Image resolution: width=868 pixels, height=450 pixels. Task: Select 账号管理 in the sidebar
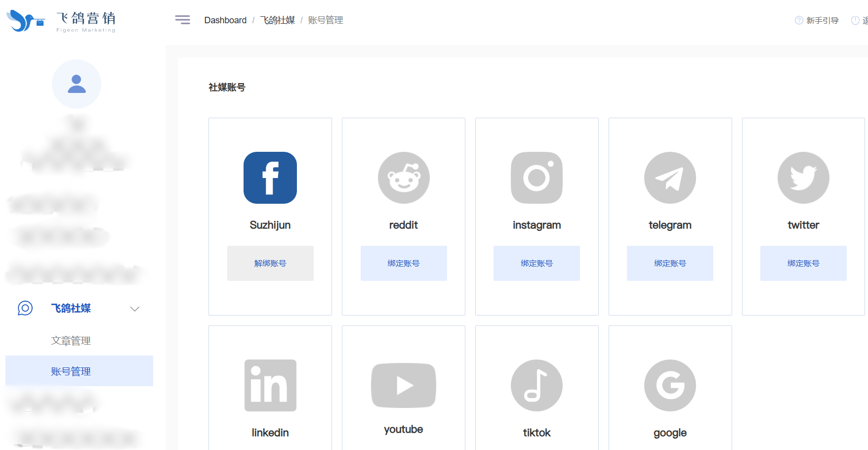[x=79, y=371]
